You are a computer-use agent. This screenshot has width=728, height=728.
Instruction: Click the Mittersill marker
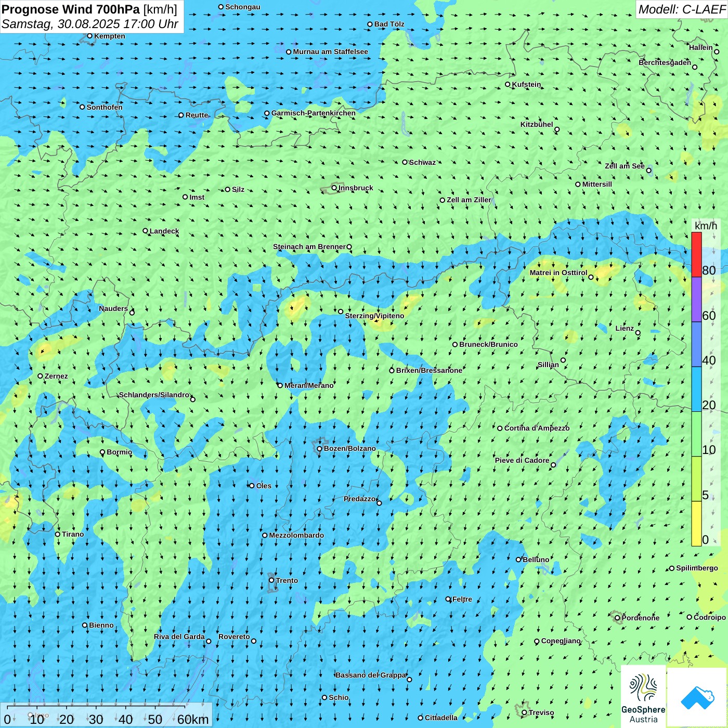[578, 184]
